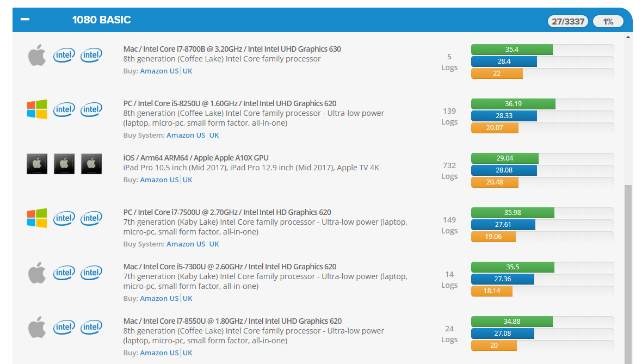Open UK link for Apple A10X
The height and width of the screenshot is (364, 642).
click(188, 180)
